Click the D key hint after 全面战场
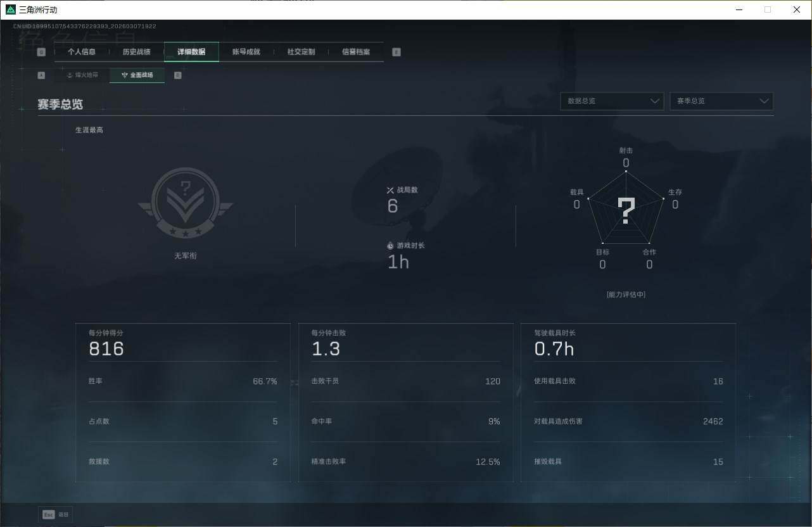This screenshot has height=527, width=812. [x=177, y=75]
